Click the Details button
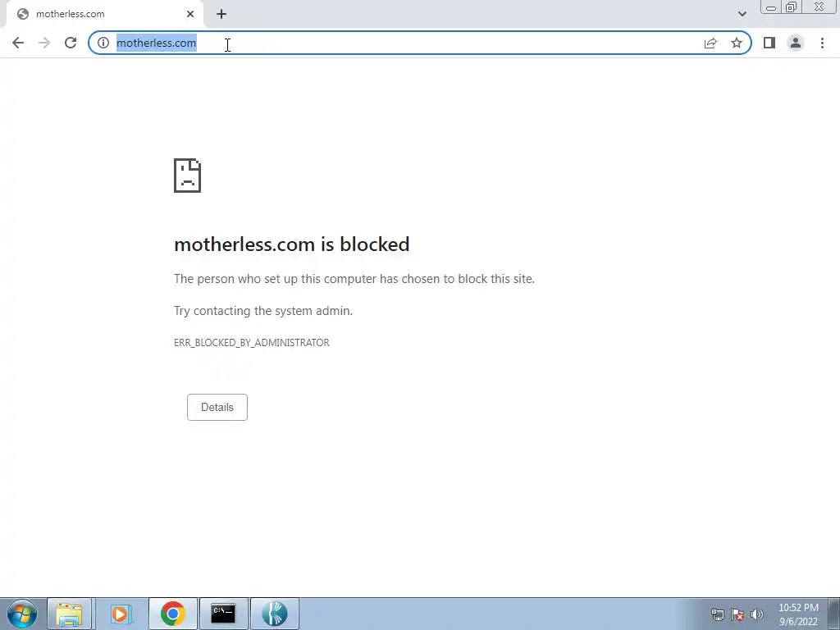The width and height of the screenshot is (840, 630). click(217, 407)
